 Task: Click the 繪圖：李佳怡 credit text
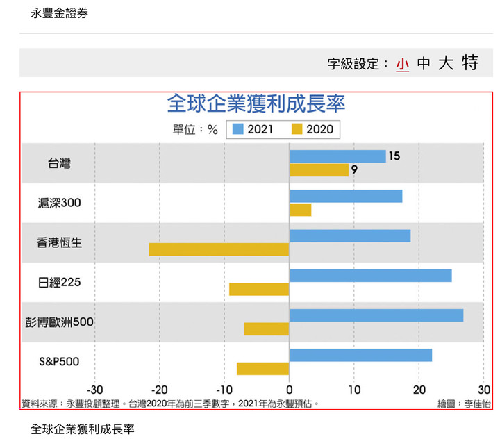(464, 404)
